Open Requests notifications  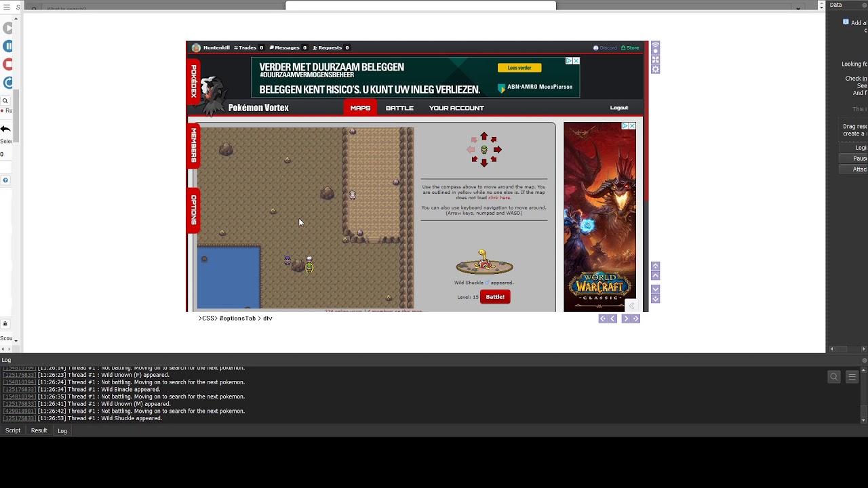pyautogui.click(x=331, y=47)
